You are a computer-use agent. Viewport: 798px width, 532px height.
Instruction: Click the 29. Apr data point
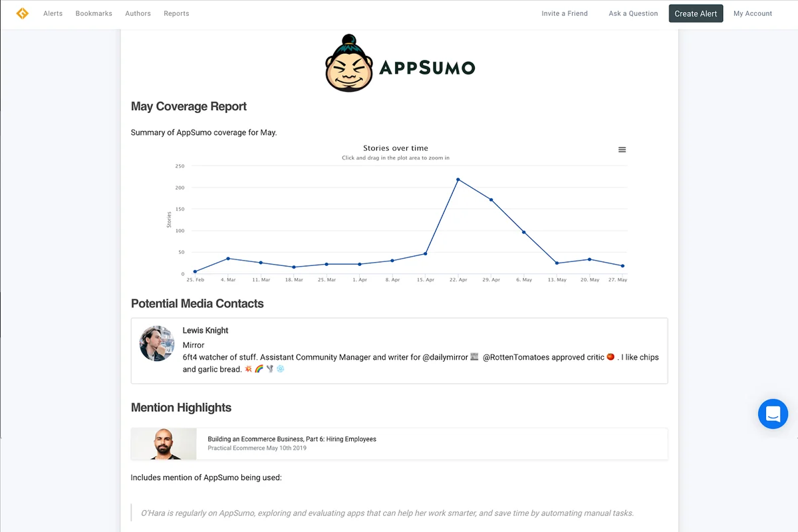[491, 199]
